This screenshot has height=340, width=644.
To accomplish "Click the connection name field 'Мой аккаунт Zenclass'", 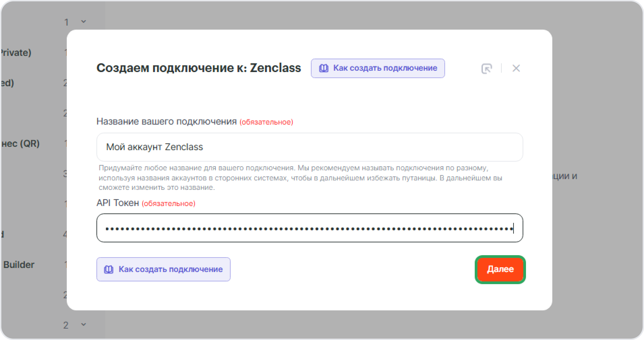I will (x=310, y=147).
